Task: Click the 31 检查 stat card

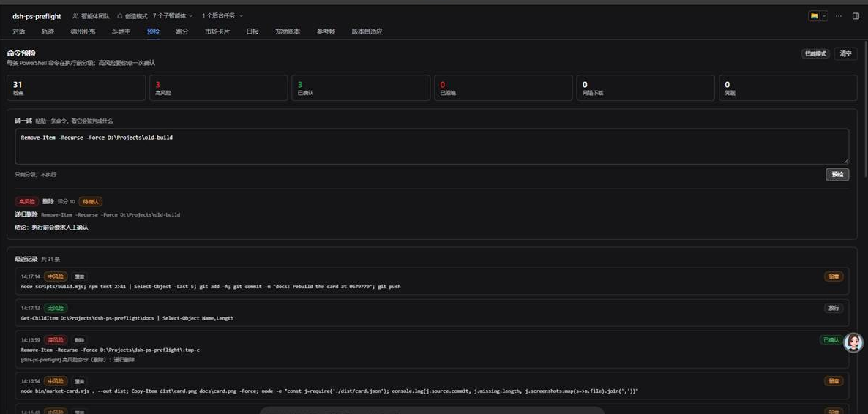Action: click(76, 88)
